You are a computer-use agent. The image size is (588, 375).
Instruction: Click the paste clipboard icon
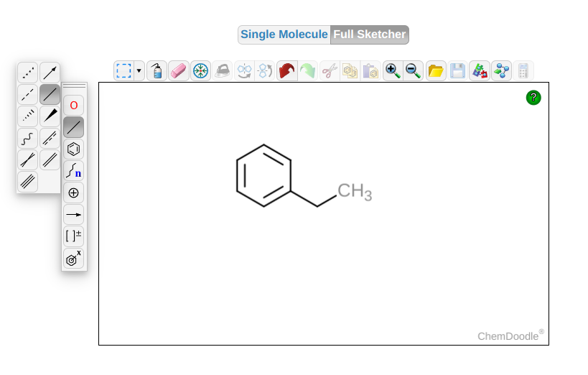click(371, 70)
